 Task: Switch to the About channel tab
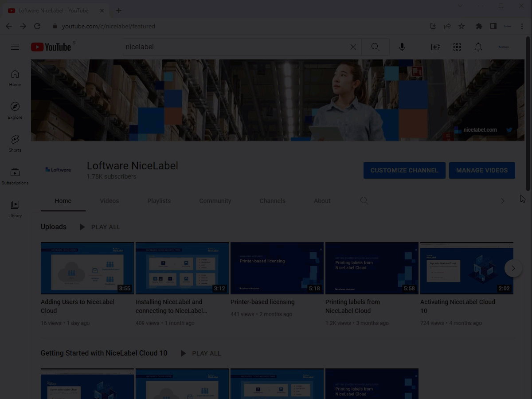coord(322,201)
